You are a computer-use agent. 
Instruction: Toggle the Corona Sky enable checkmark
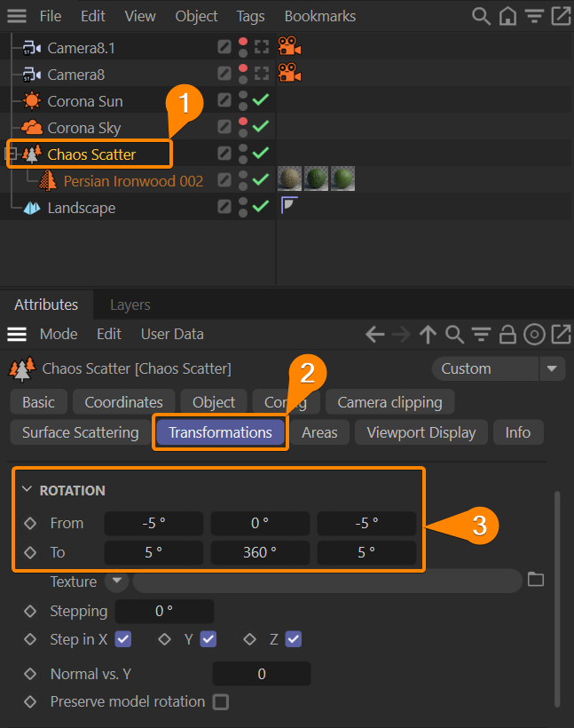point(261,126)
